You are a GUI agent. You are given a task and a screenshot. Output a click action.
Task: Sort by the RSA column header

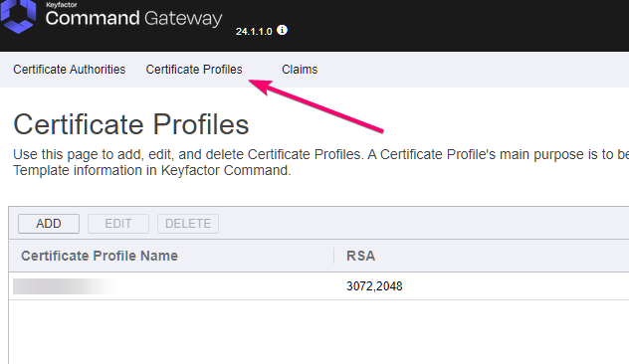pos(360,256)
